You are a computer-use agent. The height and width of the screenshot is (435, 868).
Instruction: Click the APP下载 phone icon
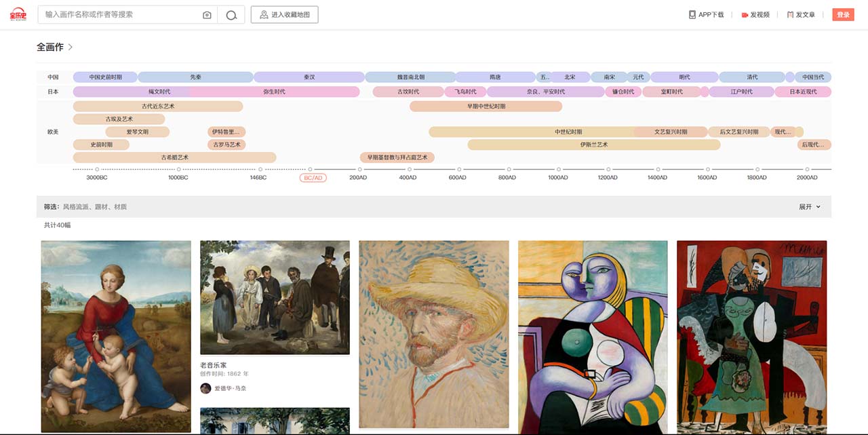692,15
